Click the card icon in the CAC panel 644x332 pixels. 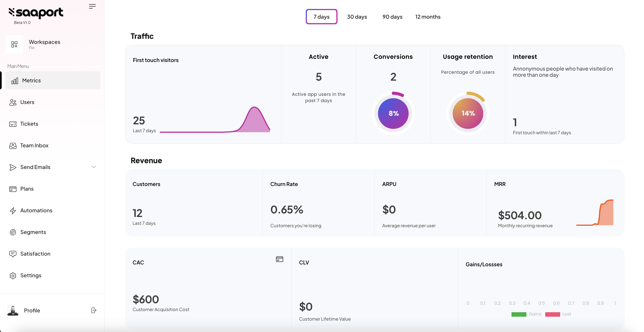279,259
